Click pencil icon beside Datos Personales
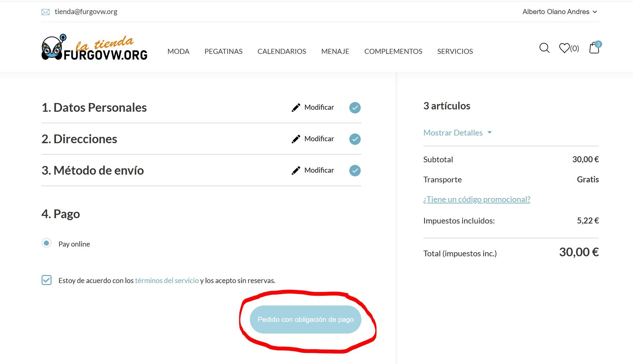This screenshot has width=633, height=364. pos(296,108)
